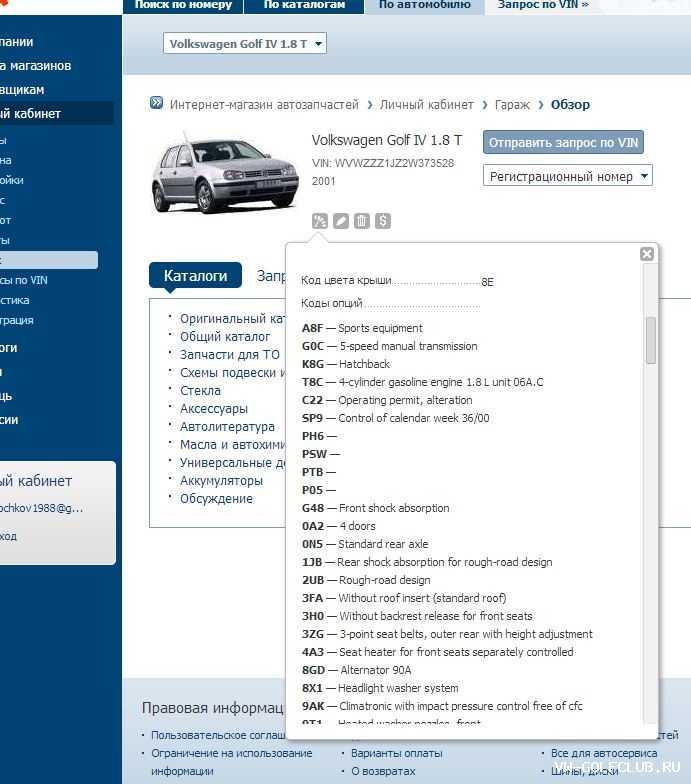Select option row A8F Sports equipment
Viewport: 691px width, 784px height.
point(362,328)
